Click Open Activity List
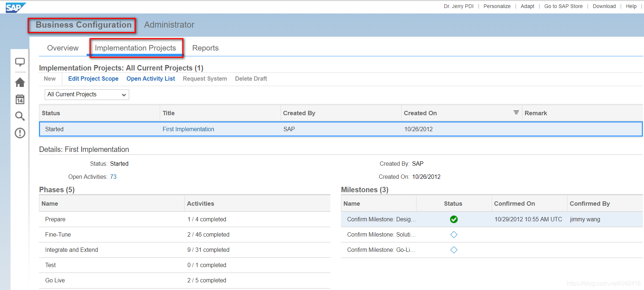644x290 pixels. [x=151, y=78]
